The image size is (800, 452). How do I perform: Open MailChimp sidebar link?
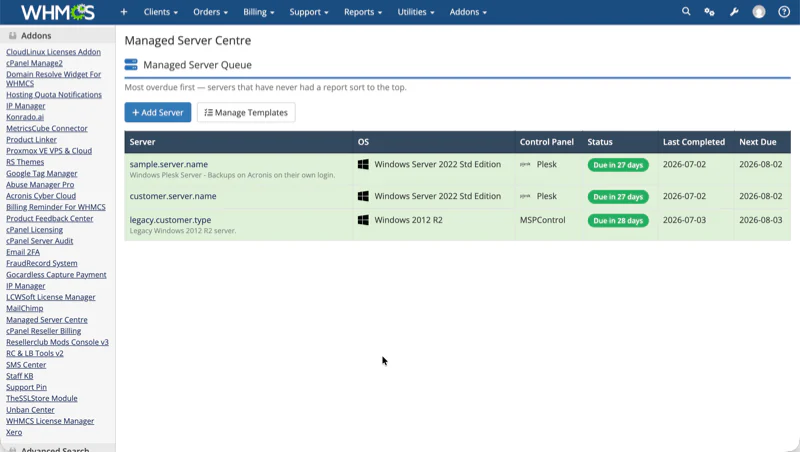pyautogui.click(x=24, y=308)
